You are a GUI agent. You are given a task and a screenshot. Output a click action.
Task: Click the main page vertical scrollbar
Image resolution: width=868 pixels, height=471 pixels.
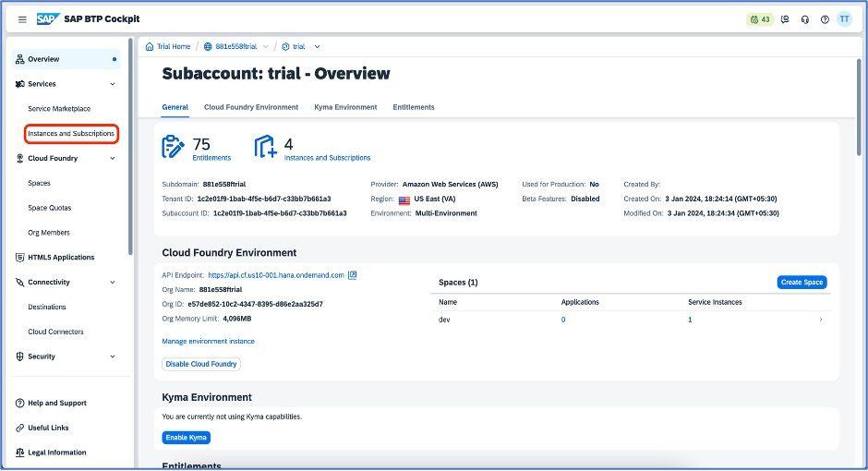859,108
